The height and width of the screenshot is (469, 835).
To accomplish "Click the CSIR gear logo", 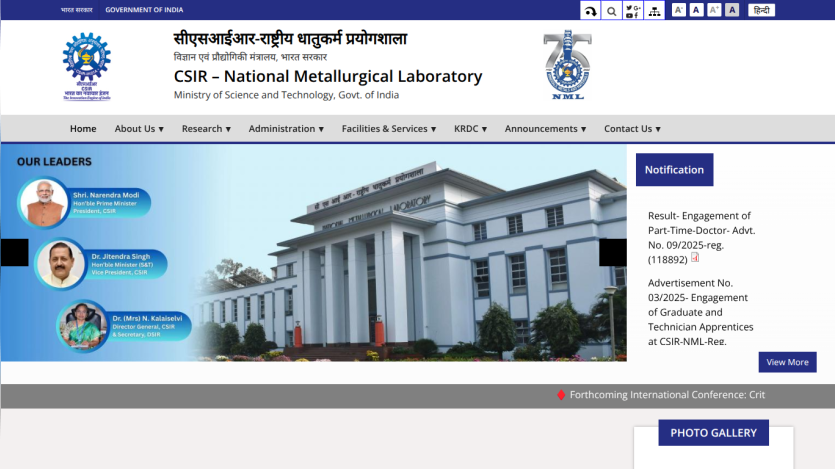I will click(x=87, y=67).
